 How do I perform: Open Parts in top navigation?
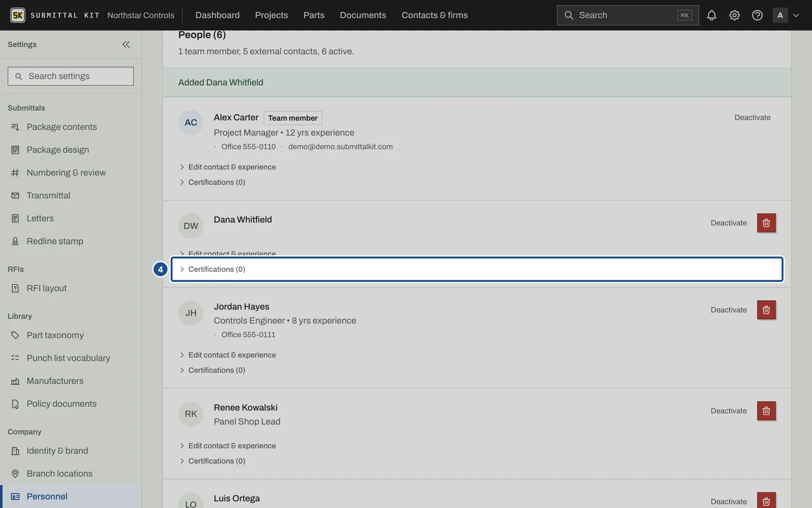[314, 15]
